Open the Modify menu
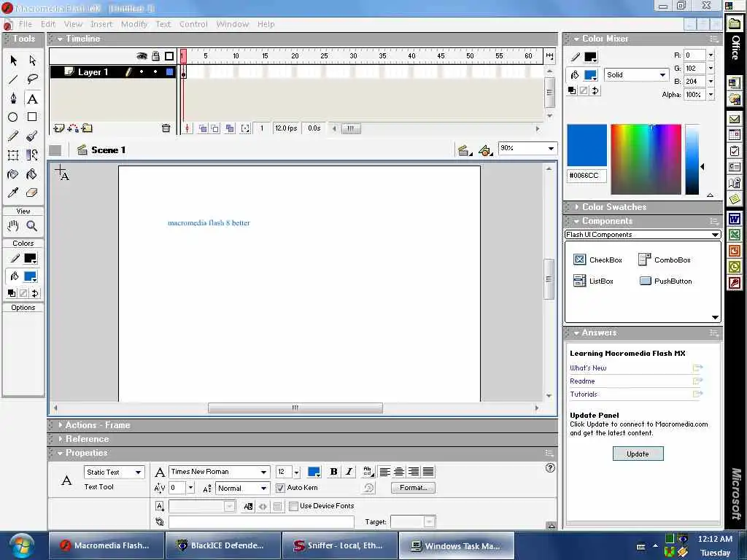 click(x=134, y=24)
